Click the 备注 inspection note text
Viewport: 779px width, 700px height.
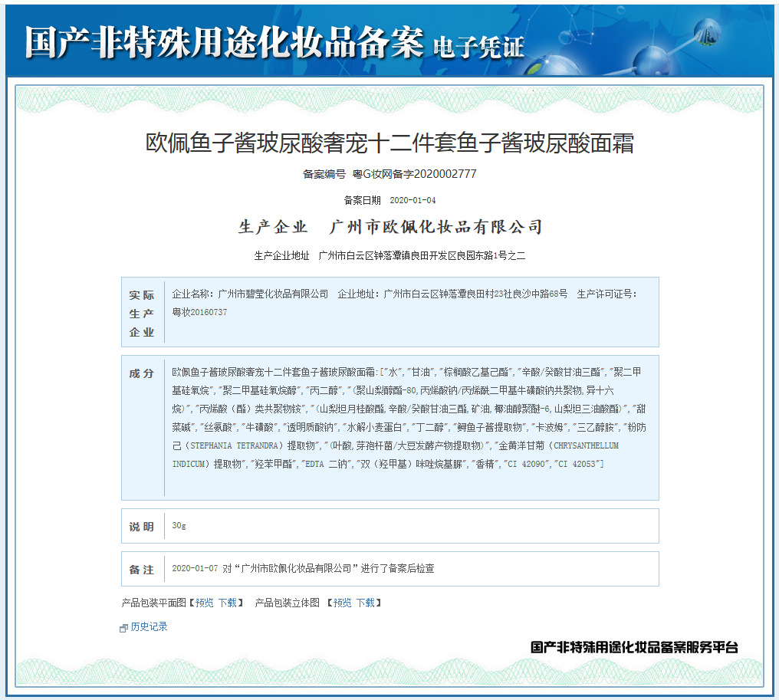point(303,569)
